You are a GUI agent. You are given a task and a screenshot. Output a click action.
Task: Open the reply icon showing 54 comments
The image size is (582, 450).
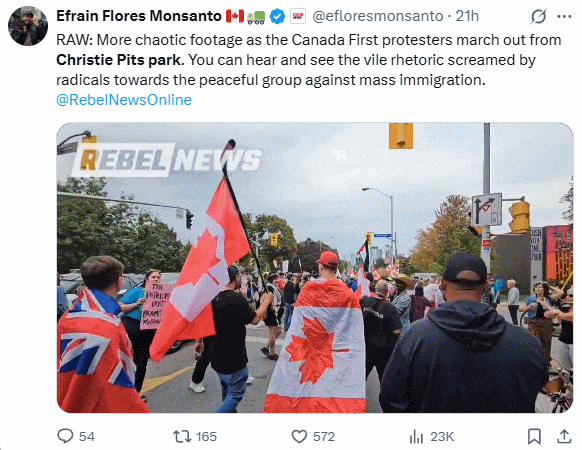[x=65, y=436]
